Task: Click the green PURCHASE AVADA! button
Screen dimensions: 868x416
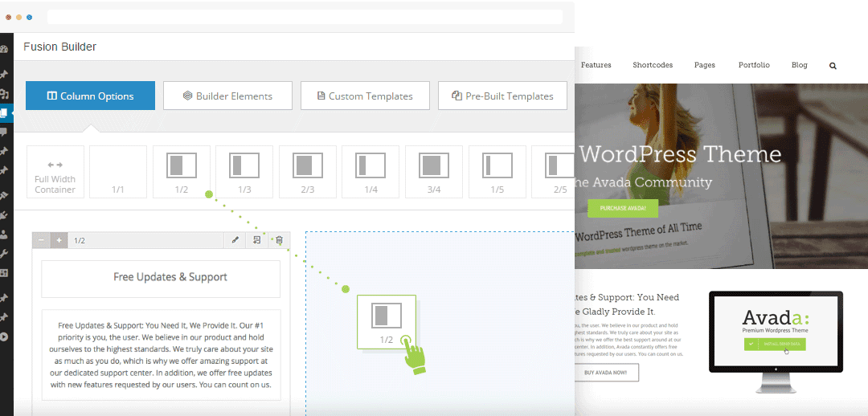Action: point(623,208)
